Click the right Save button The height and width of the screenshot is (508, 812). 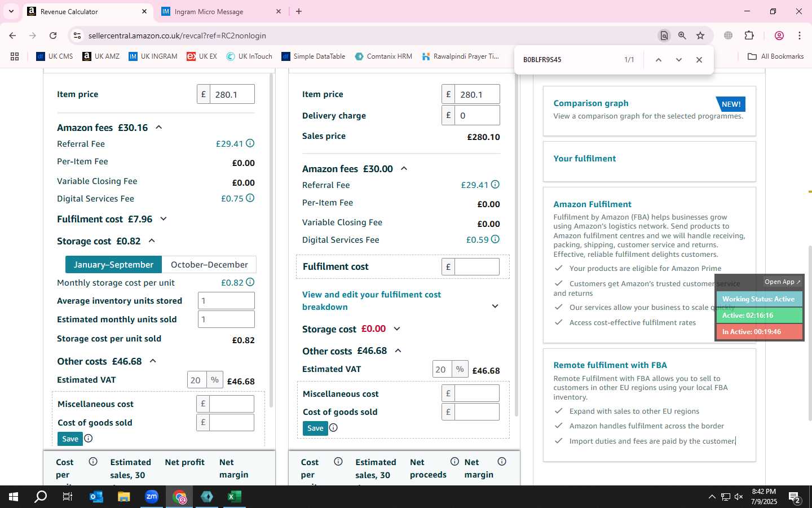(x=315, y=428)
